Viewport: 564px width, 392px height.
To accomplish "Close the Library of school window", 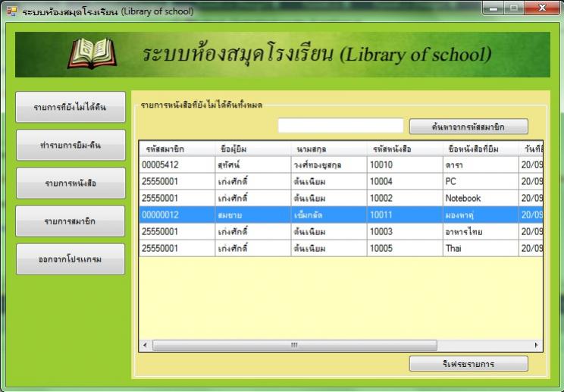I will coord(542,8).
